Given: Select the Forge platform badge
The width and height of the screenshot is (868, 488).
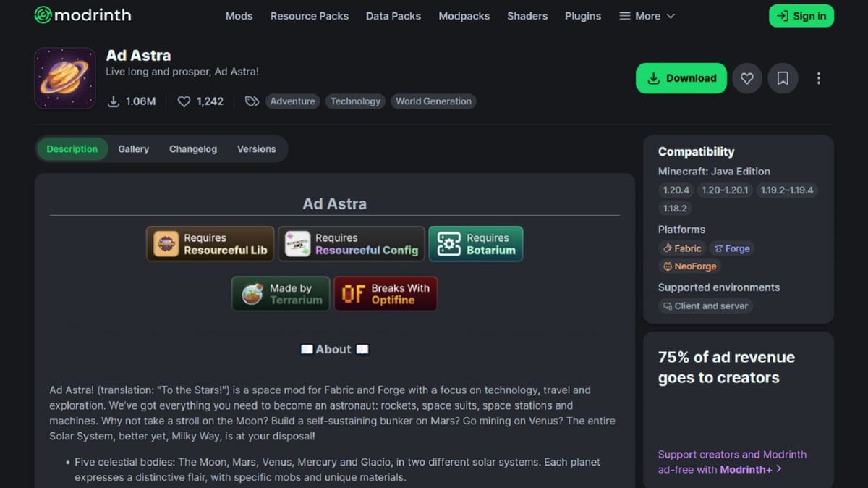Looking at the screenshot, I should click(x=731, y=248).
